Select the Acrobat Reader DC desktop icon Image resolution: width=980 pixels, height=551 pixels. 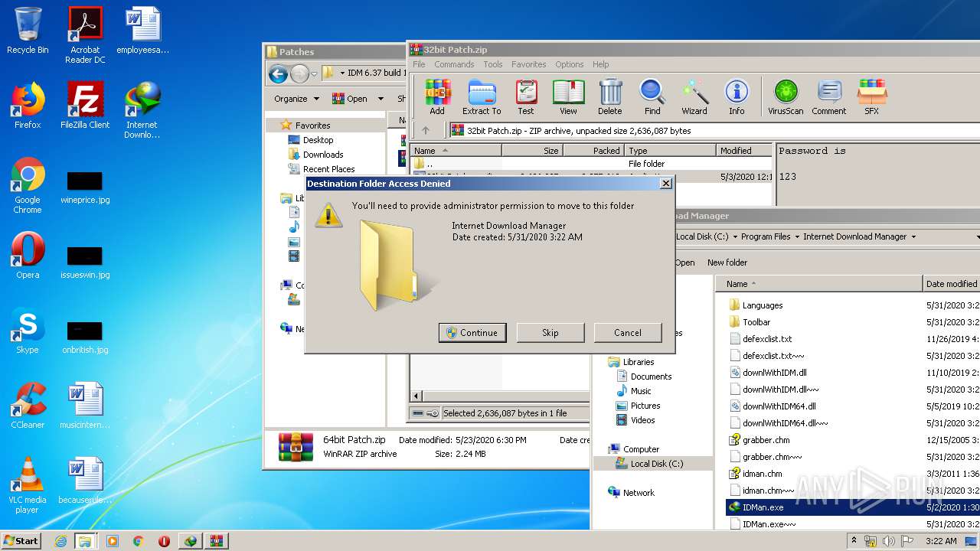[x=85, y=35]
